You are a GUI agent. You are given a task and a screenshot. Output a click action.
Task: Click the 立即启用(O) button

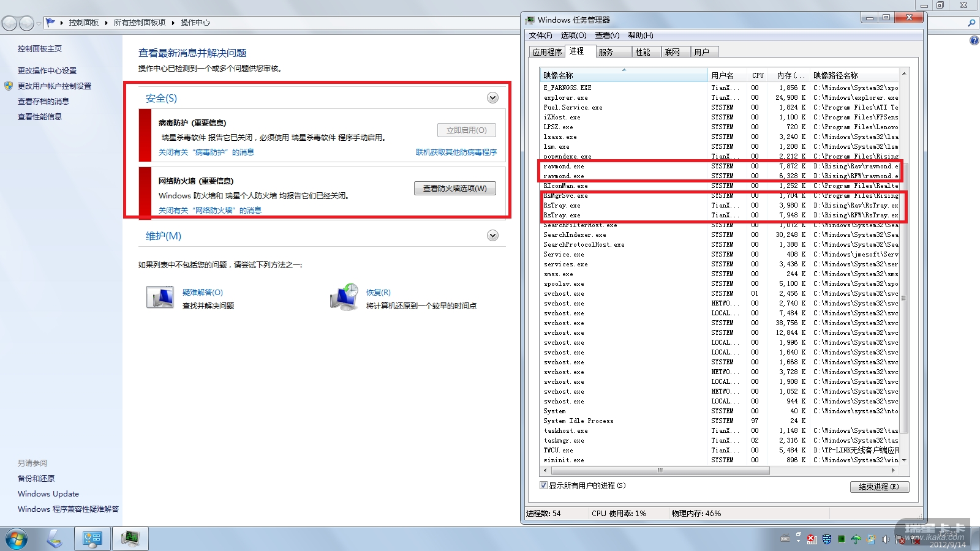click(467, 130)
